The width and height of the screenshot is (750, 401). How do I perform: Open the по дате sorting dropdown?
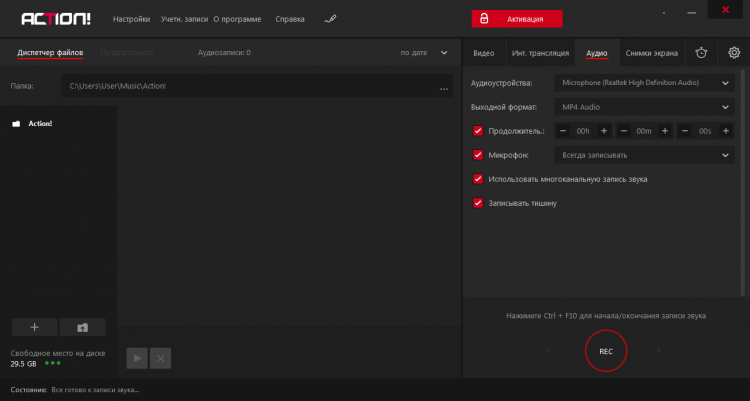pyautogui.click(x=424, y=53)
